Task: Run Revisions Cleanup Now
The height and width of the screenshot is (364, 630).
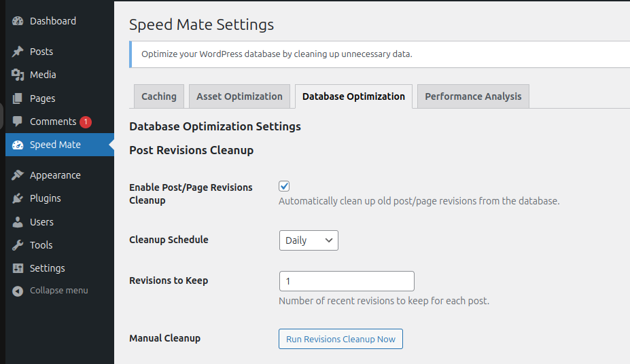Action: click(x=340, y=339)
